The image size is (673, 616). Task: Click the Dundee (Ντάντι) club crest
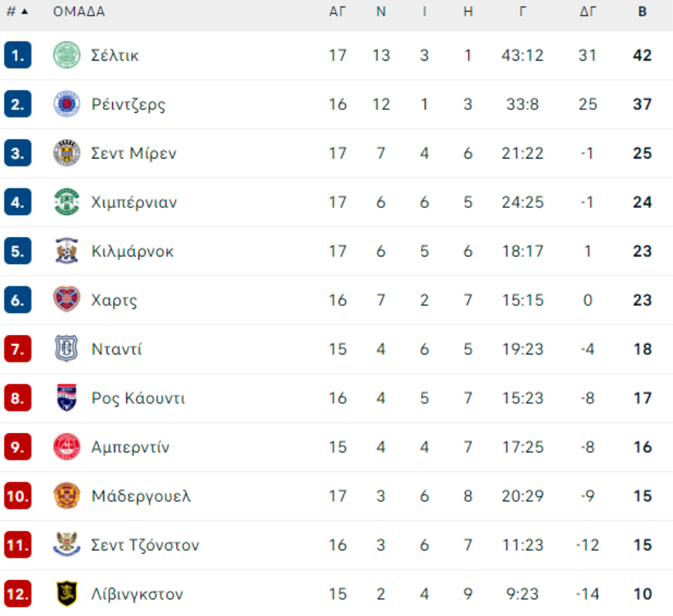pyautogui.click(x=67, y=349)
